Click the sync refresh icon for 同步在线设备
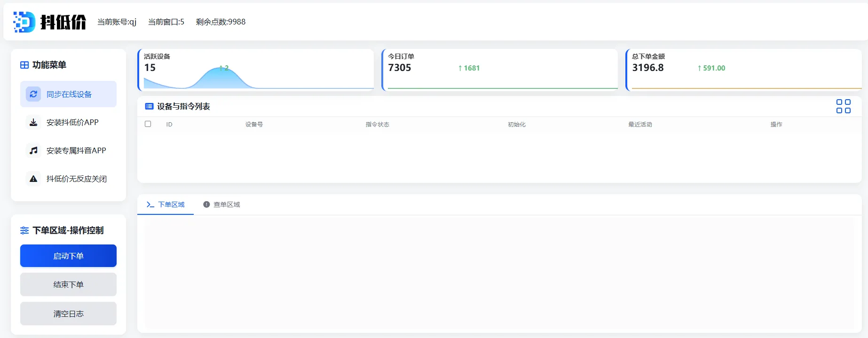868x338 pixels. coord(33,94)
